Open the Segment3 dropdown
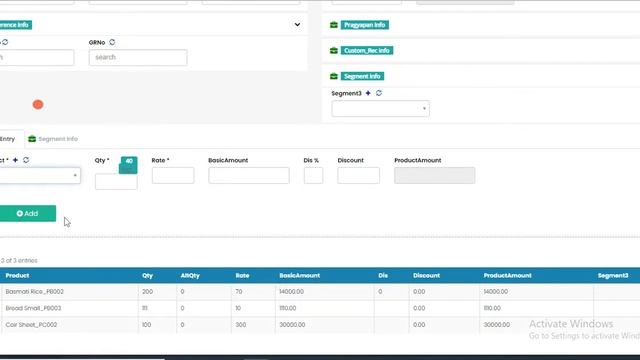 click(380, 109)
